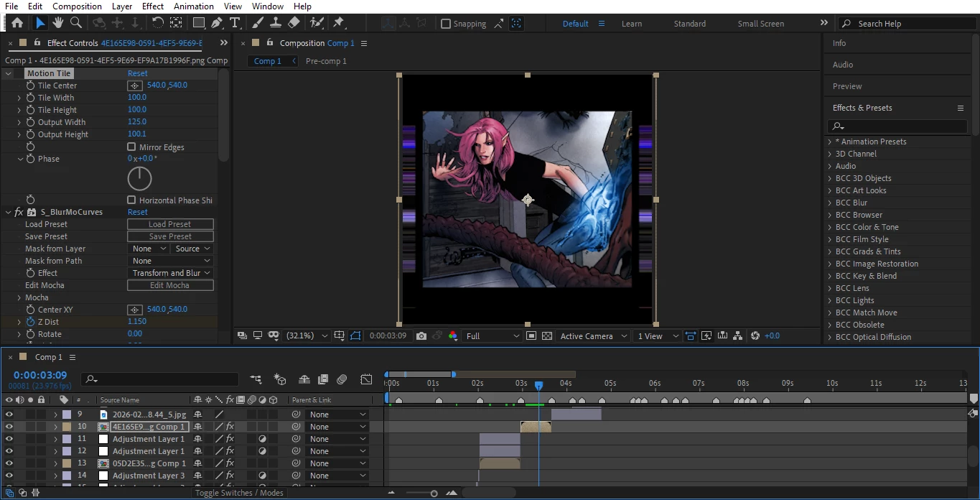Open magnification 32.1% dropdown
980x500 pixels.
coord(307,335)
